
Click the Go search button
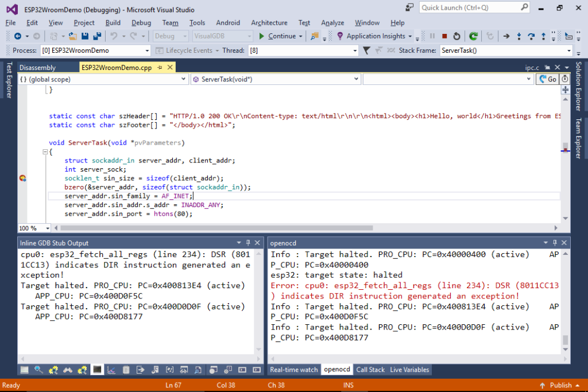click(x=547, y=79)
